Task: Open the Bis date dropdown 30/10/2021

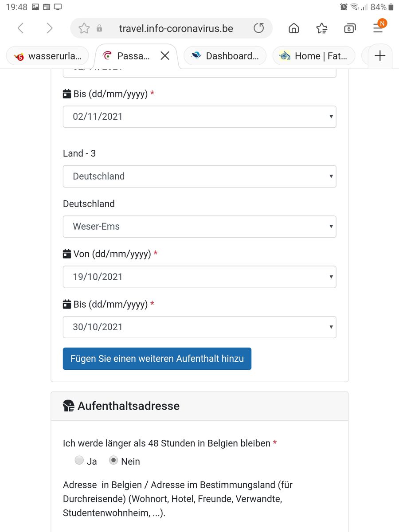Action: tap(199, 327)
